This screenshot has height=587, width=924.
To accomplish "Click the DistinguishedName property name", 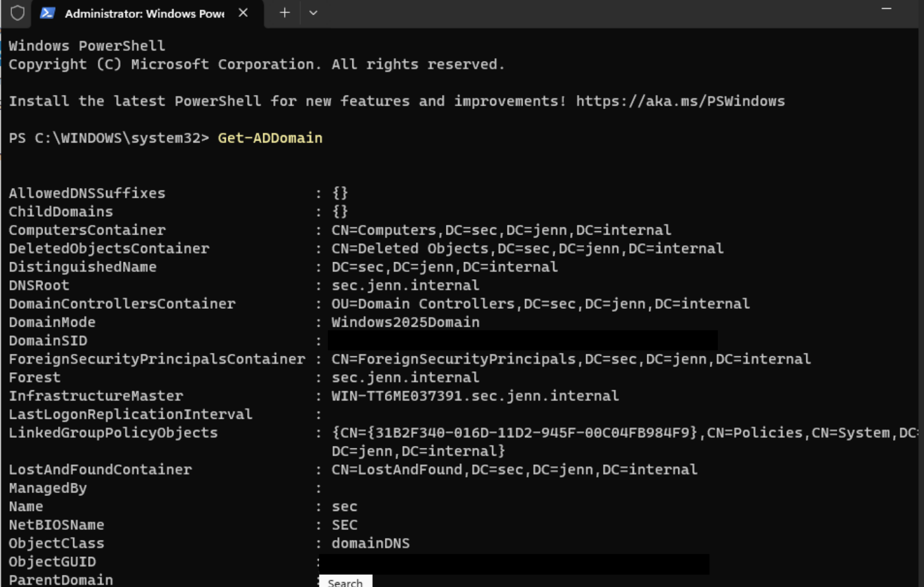I will (83, 267).
